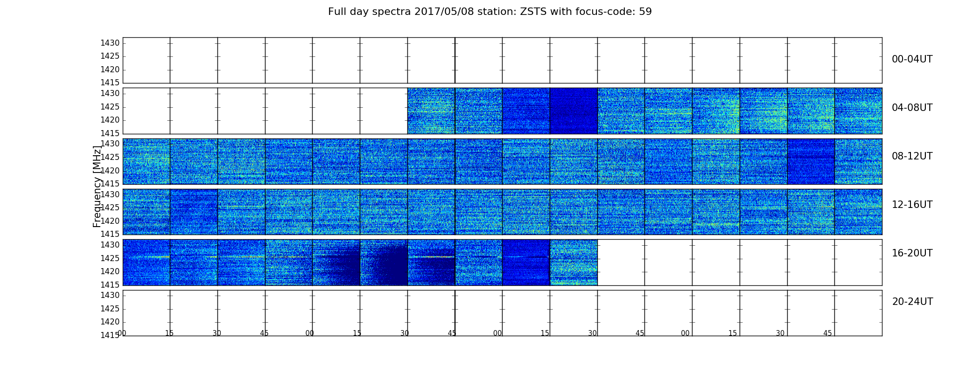Select the 1425 tick of the 16-20UT row
Screen dimensions: 980x373
(x=110, y=259)
